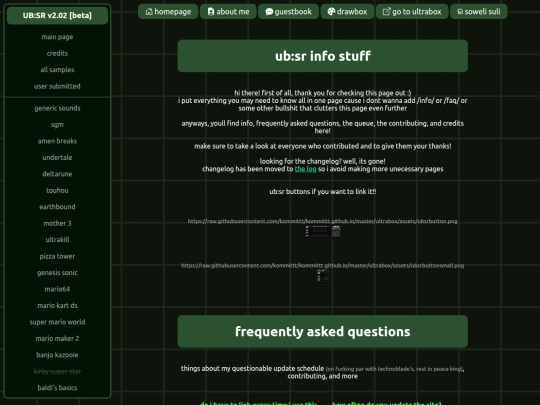
Task: Open touhou sample category
Action: 57,190
